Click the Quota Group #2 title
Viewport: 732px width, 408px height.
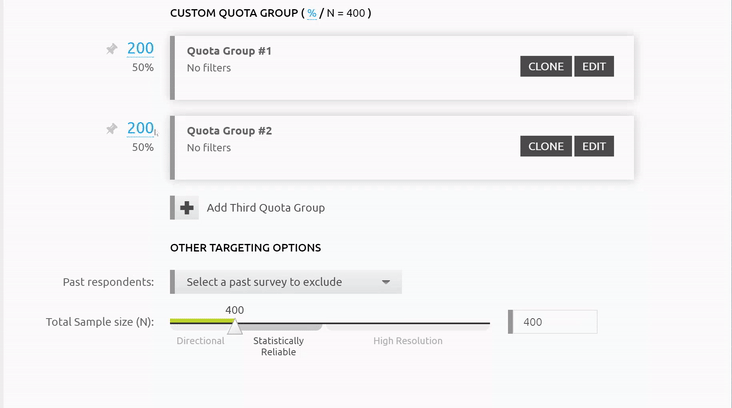click(x=229, y=131)
